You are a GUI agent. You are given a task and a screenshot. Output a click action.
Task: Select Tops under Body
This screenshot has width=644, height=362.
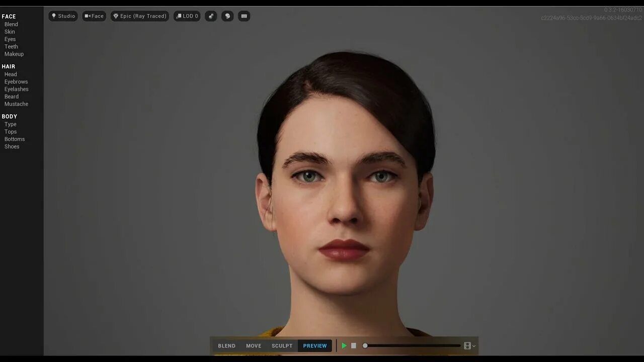(x=11, y=132)
